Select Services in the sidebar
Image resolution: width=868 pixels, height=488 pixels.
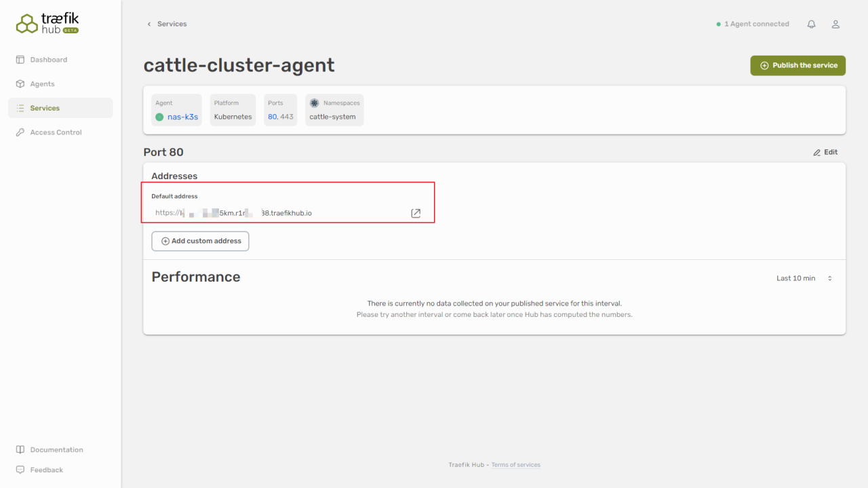60,108
